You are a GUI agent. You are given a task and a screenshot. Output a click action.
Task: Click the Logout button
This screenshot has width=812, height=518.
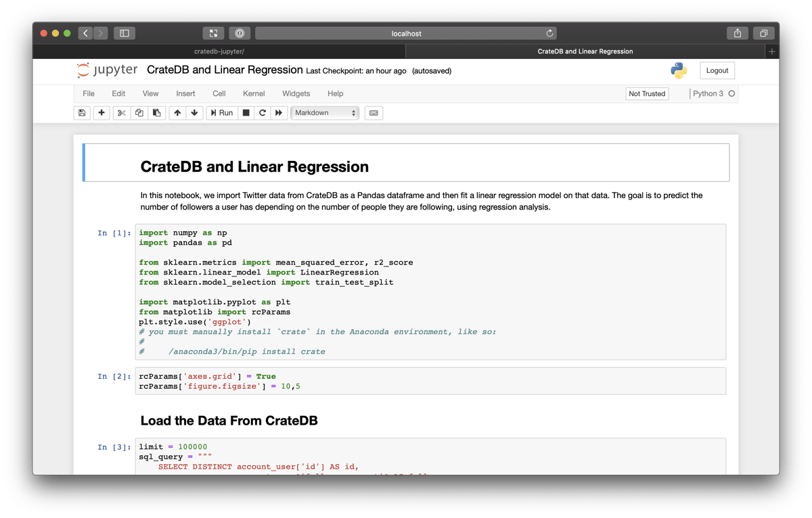click(717, 70)
